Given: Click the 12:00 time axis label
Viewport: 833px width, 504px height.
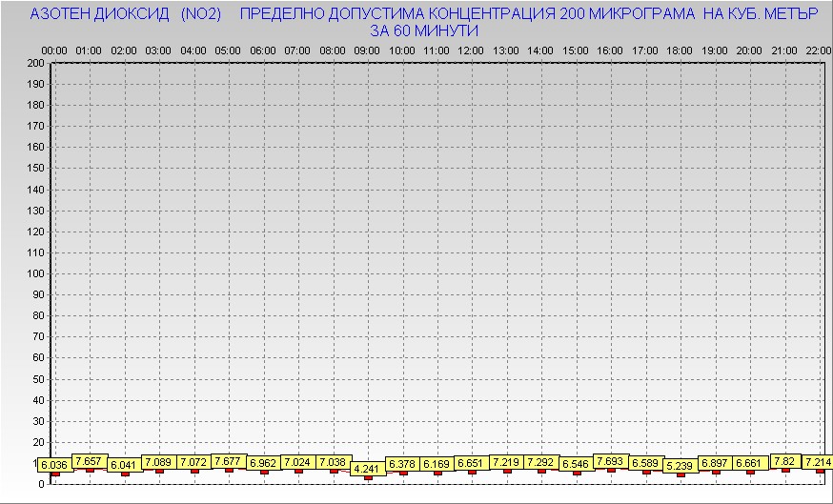Looking at the screenshot, I should coord(471,51).
